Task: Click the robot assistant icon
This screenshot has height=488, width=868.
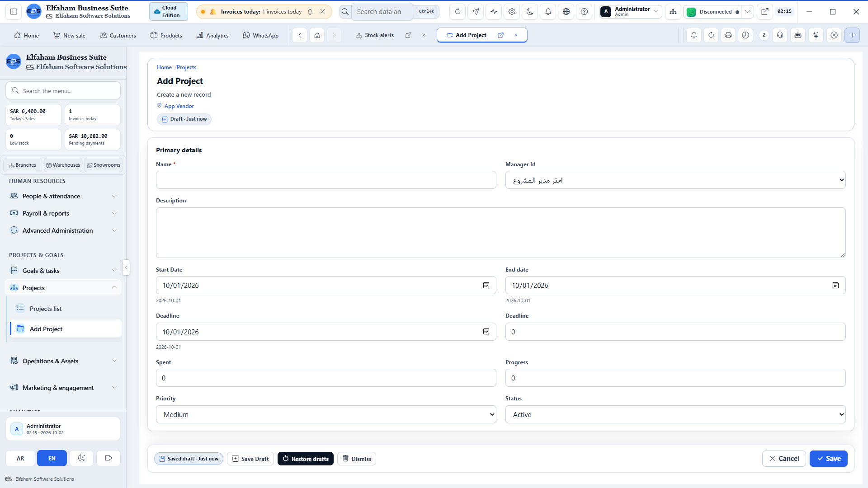Action: click(x=798, y=35)
